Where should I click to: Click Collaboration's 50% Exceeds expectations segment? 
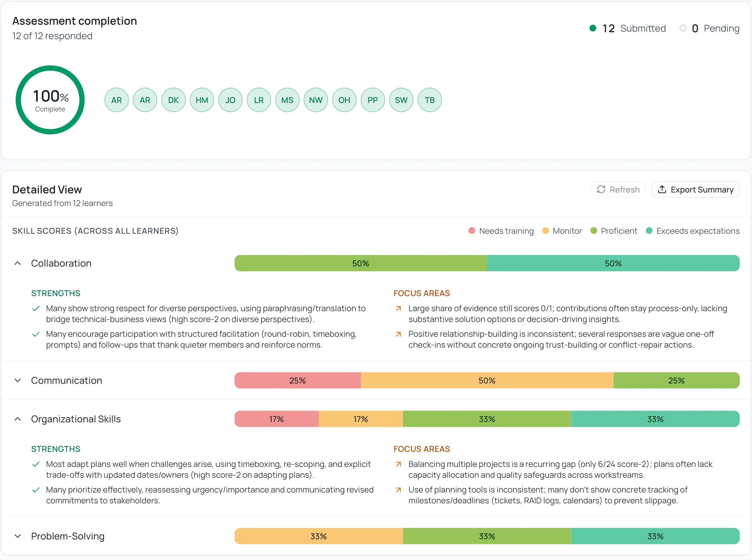[613, 263]
